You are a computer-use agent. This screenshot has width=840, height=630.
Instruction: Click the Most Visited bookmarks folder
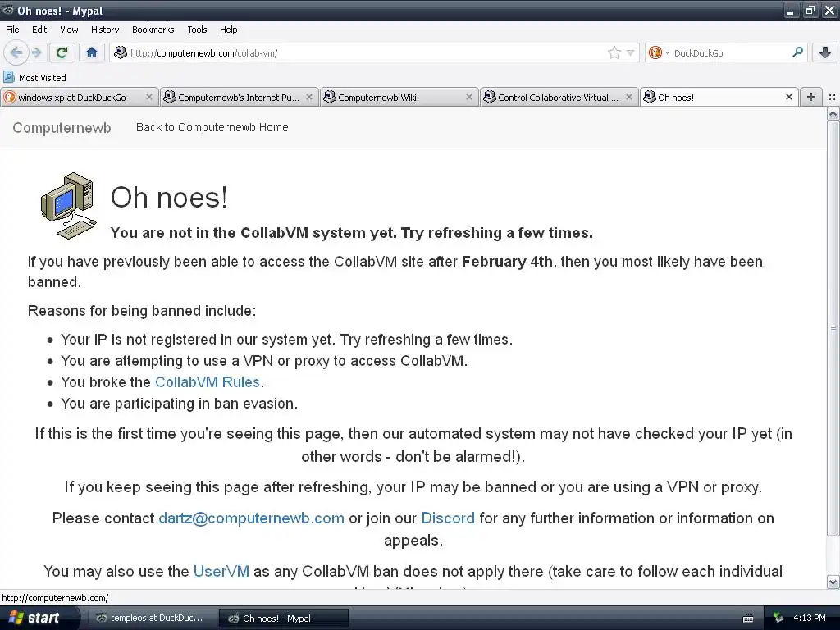click(x=34, y=78)
